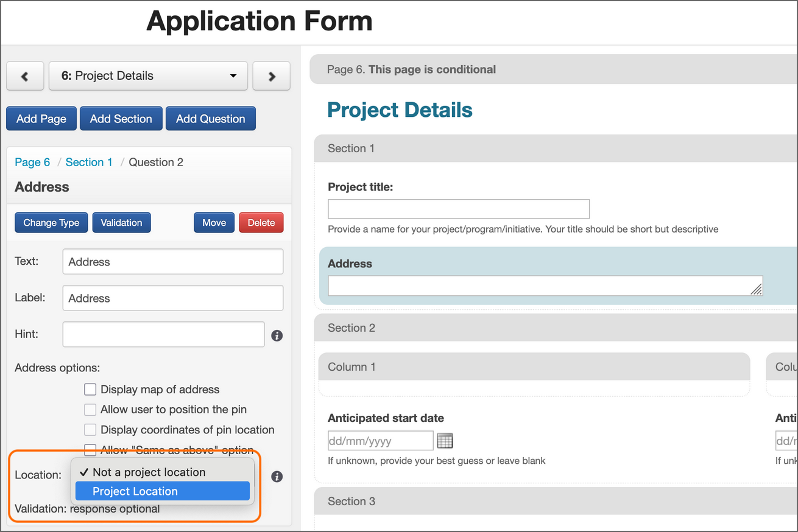The width and height of the screenshot is (798, 532).
Task: Click the Address textarea resize handle
Action: click(x=756, y=289)
